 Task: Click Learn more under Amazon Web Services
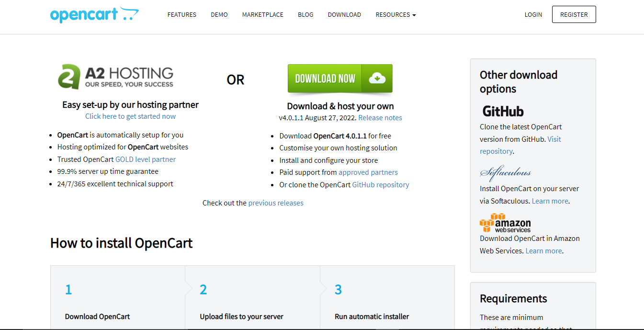[544, 251]
